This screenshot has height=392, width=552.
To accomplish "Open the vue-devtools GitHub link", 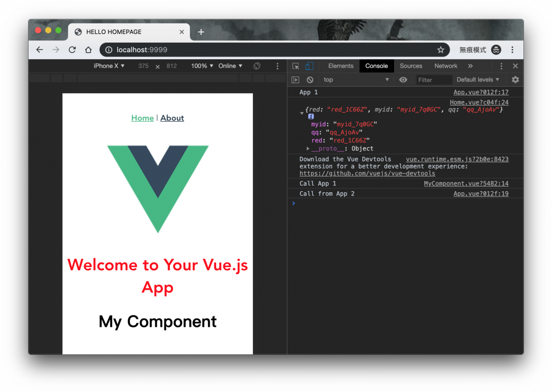I will (x=367, y=174).
